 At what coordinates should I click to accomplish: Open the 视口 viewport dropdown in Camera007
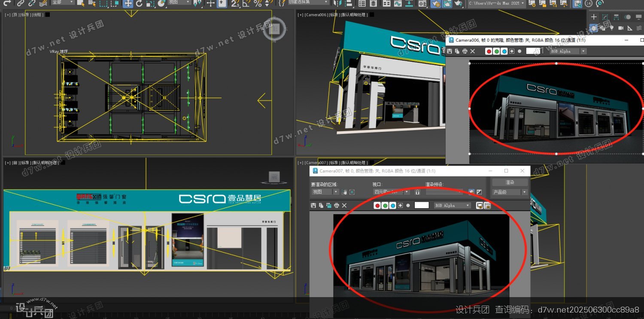click(x=392, y=192)
